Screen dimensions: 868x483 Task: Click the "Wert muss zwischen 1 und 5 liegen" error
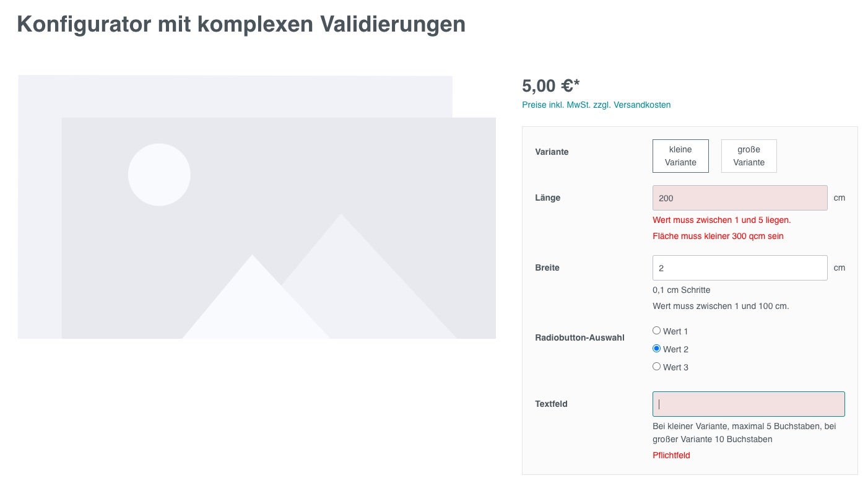pyautogui.click(x=721, y=220)
